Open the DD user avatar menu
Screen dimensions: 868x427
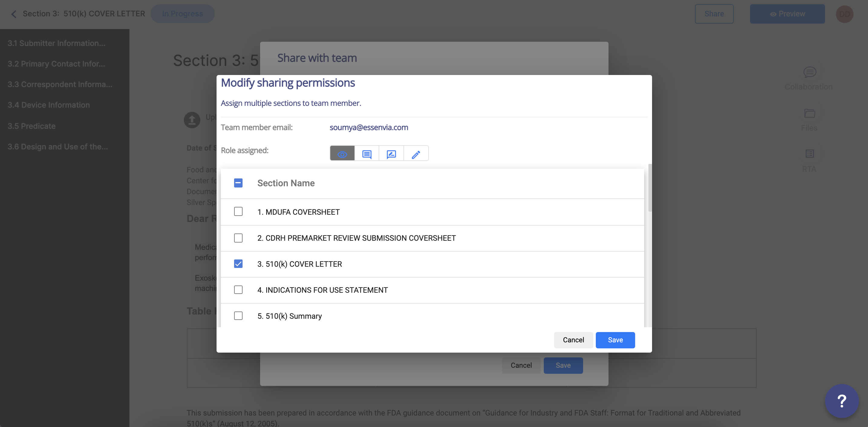[844, 14]
